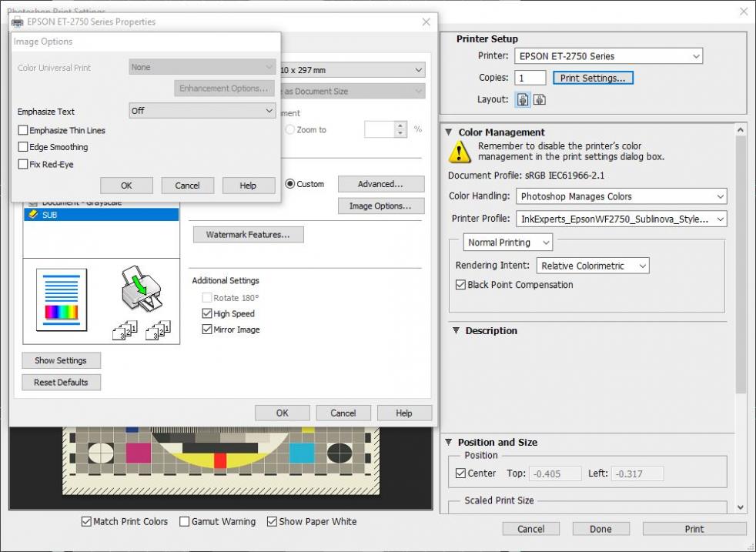Click the Print button in Photoshop Print Settings
Viewport: 756px width, 552px height.
click(x=694, y=529)
